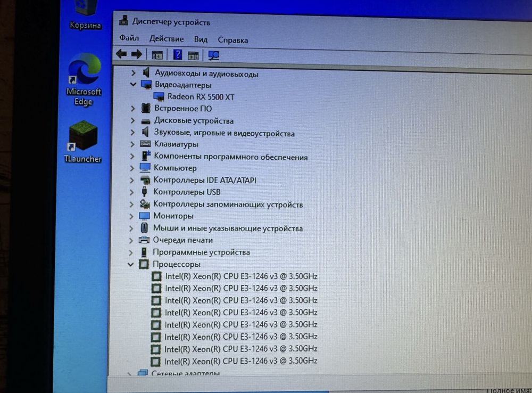This screenshot has height=393, width=532.
Task: Click the Back arrow in the toolbar
Action: 121,54
